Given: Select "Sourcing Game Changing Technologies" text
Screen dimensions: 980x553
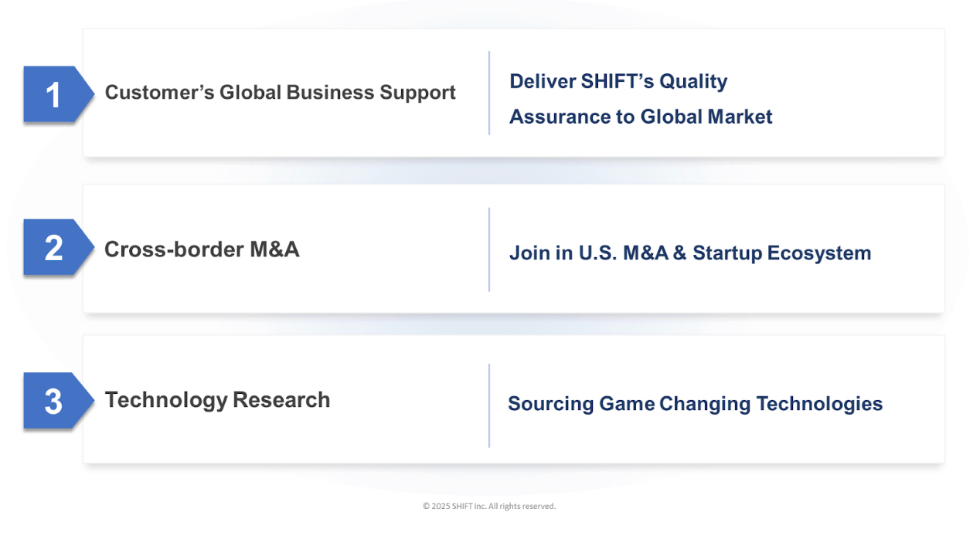Looking at the screenshot, I should tap(695, 404).
